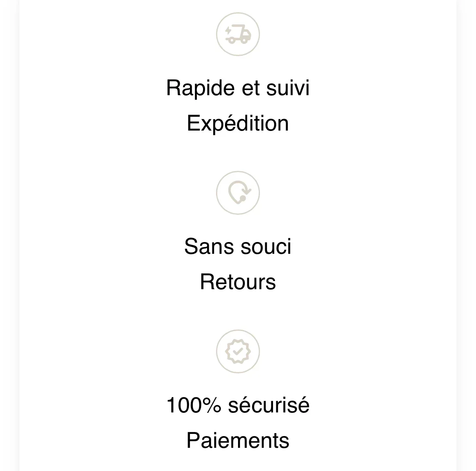476x471 pixels.
Task: Click the word "sécurisé" above Paiements
Action: pos(269,405)
